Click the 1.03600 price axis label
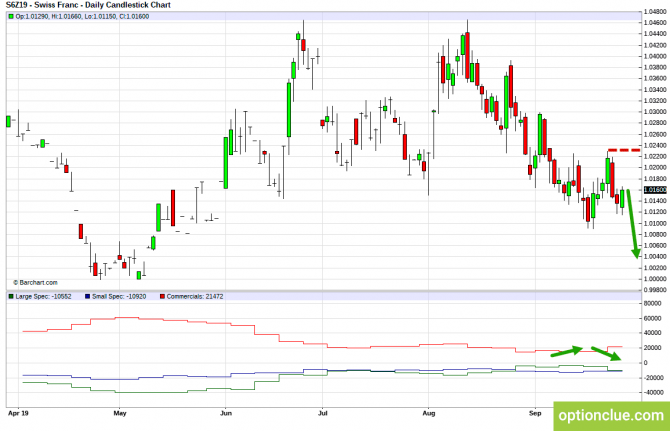The image size is (670, 431). click(655, 78)
